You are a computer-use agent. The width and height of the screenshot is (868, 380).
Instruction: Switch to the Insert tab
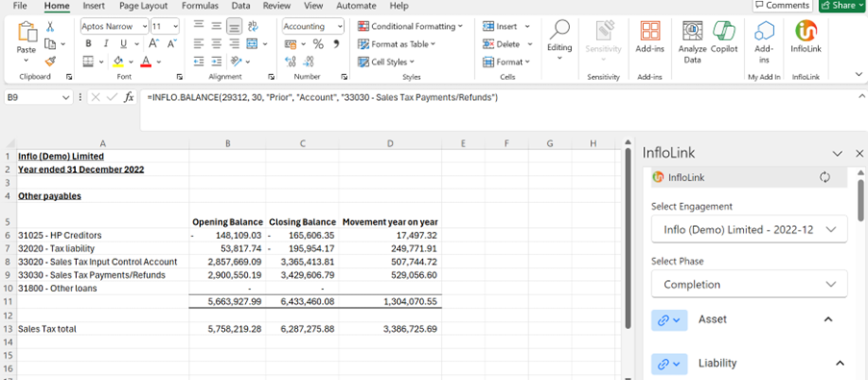pos(93,6)
